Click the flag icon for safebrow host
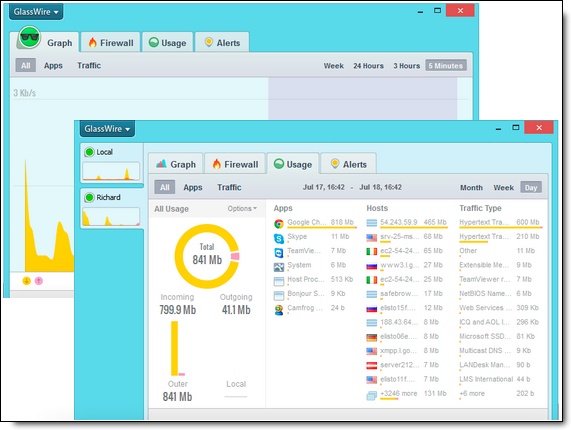The height and width of the screenshot is (430, 571). [x=372, y=294]
